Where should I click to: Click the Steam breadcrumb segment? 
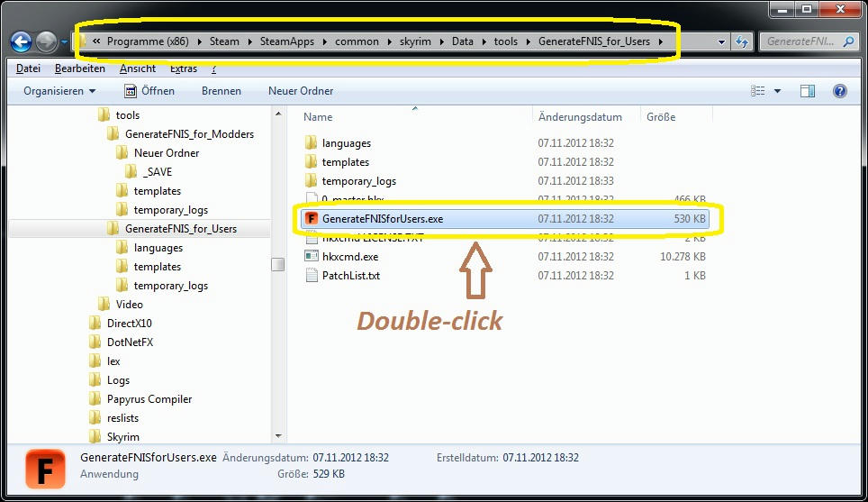(224, 41)
